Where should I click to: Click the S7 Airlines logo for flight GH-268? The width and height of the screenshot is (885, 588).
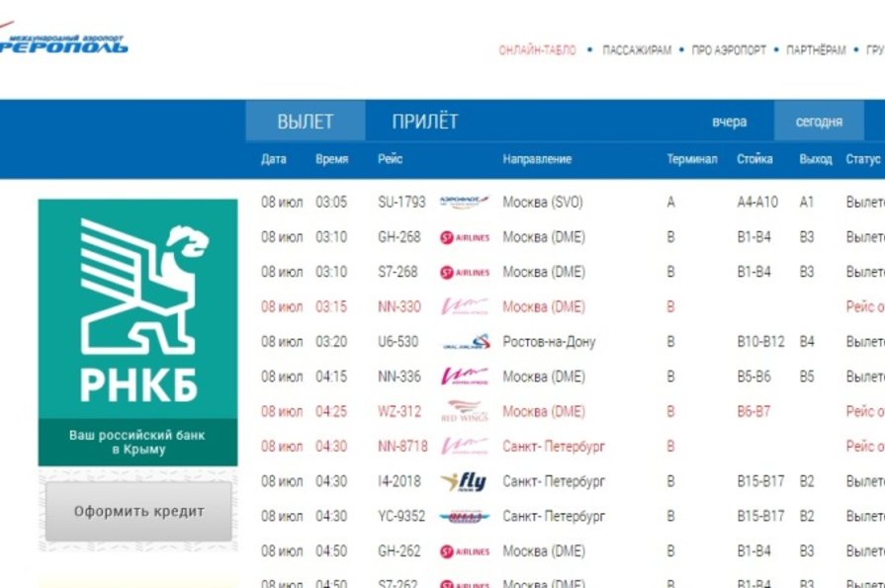464,237
